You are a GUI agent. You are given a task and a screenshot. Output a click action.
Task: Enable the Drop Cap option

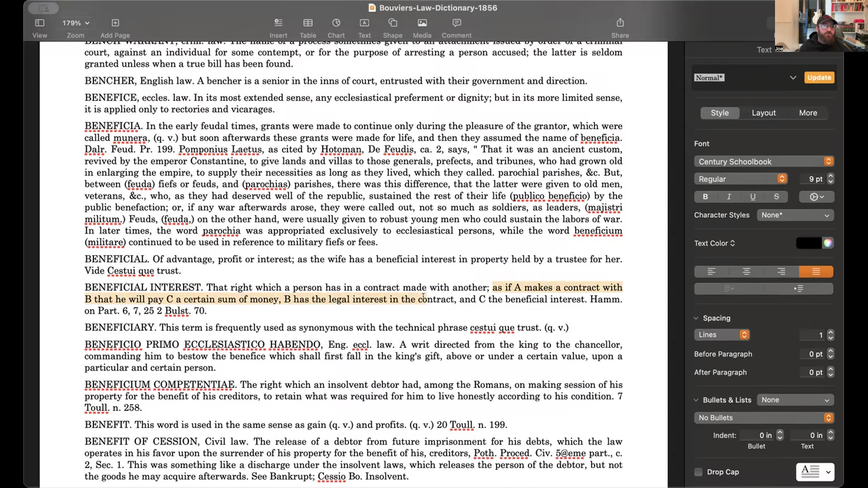click(x=698, y=472)
